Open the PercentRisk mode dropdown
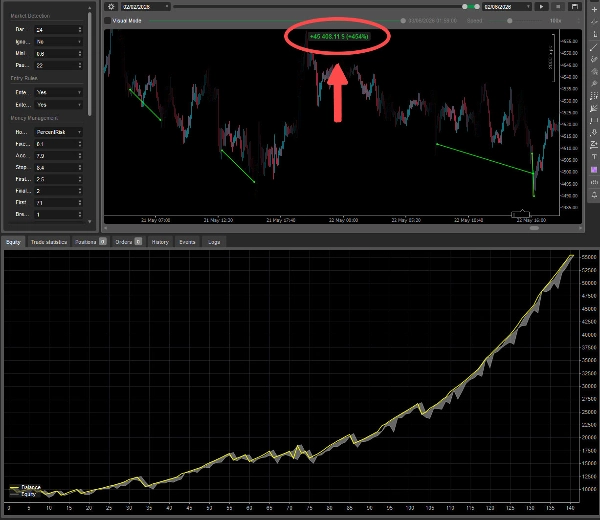 click(x=59, y=132)
